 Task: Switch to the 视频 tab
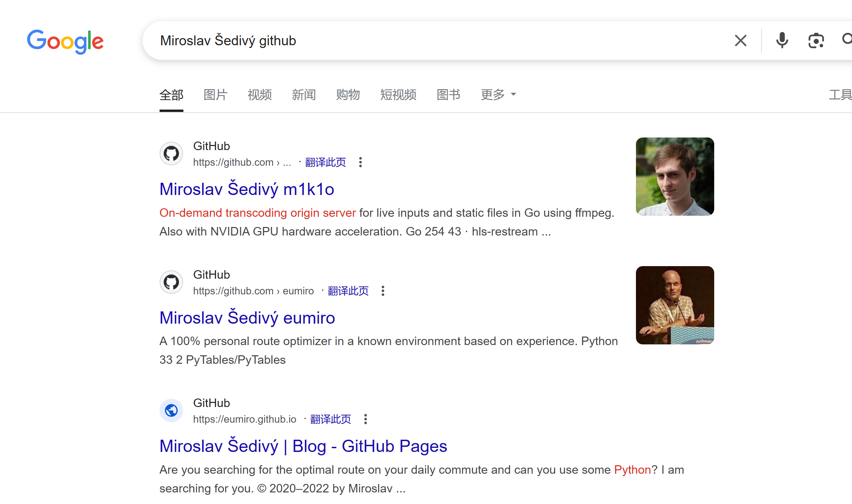[260, 95]
